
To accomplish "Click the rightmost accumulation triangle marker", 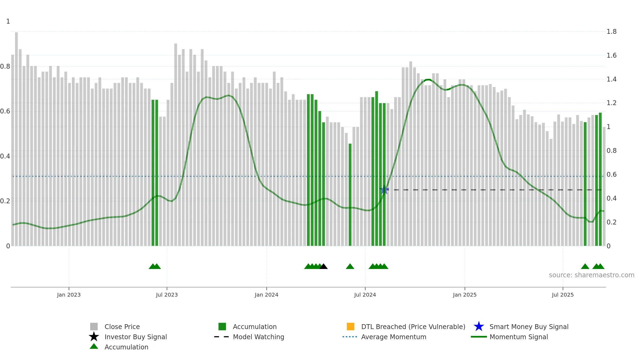I will 600,266.
